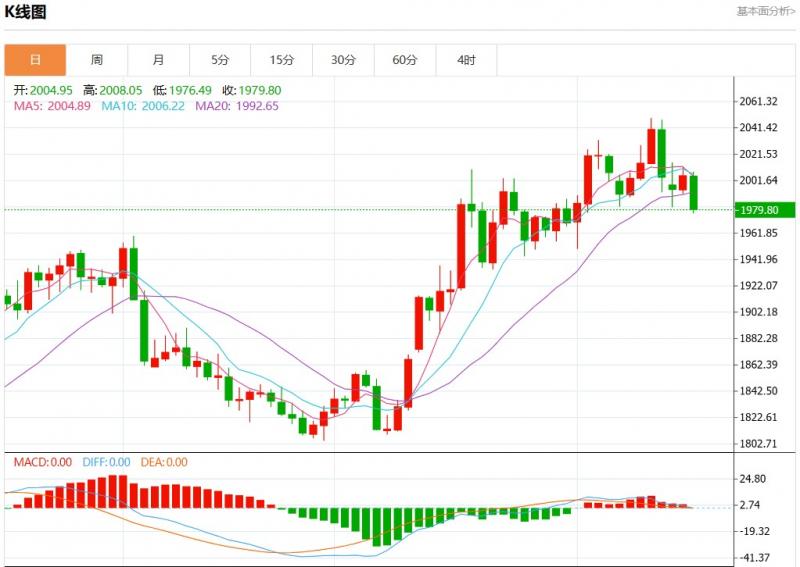Image resolution: width=800 pixels, height=567 pixels.
Task: Open the 月 monthly chart tab
Action: (x=159, y=60)
